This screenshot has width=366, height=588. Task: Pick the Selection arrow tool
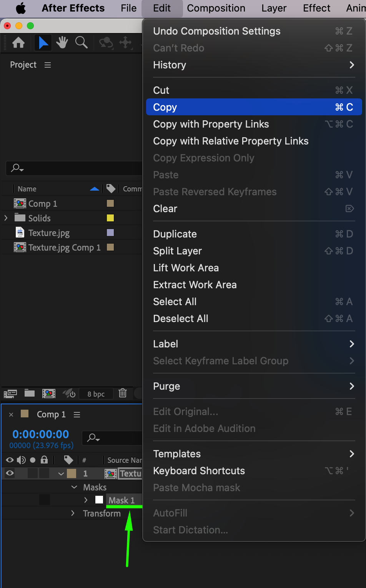click(x=43, y=42)
